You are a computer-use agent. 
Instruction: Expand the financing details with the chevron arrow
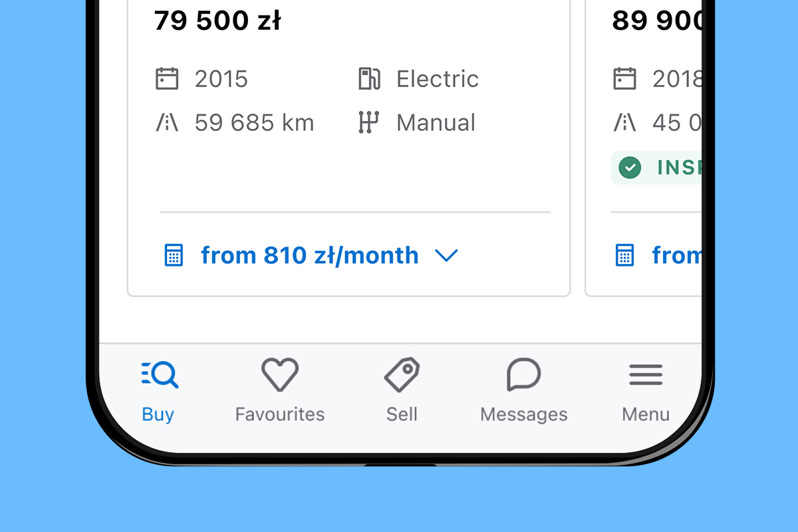tap(447, 255)
